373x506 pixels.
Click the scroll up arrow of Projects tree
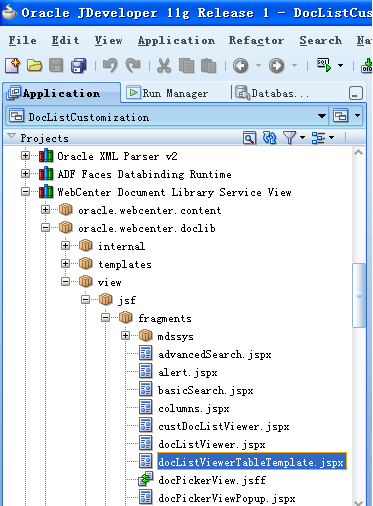tap(359, 153)
